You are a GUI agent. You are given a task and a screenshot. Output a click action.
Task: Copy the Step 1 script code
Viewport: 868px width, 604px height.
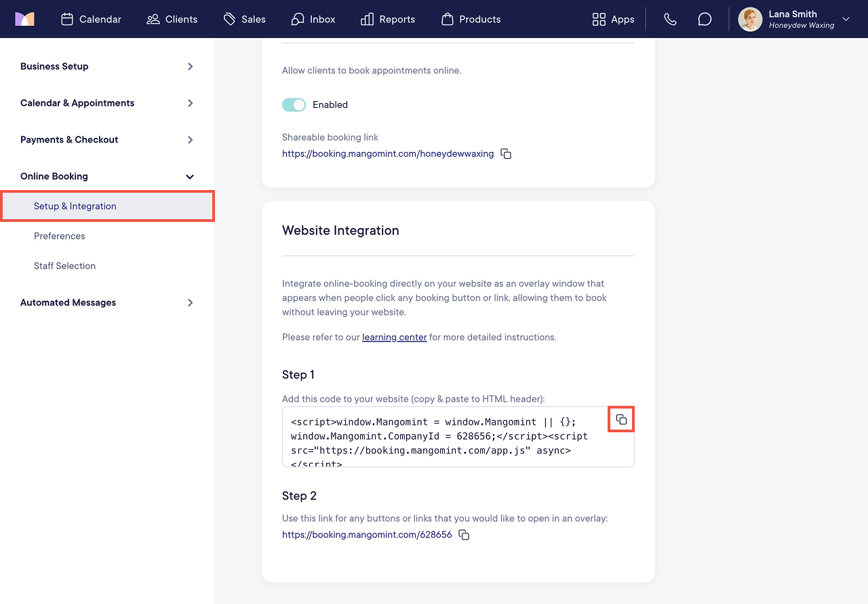pyautogui.click(x=621, y=419)
